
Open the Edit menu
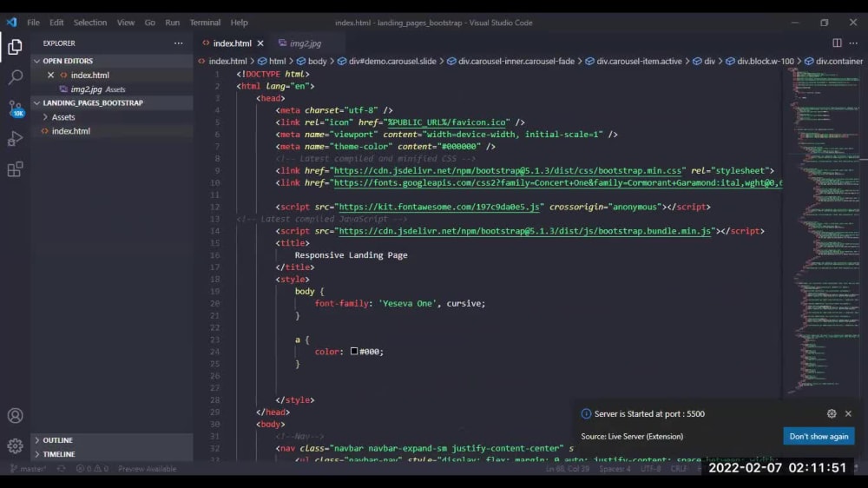pyautogui.click(x=56, y=23)
